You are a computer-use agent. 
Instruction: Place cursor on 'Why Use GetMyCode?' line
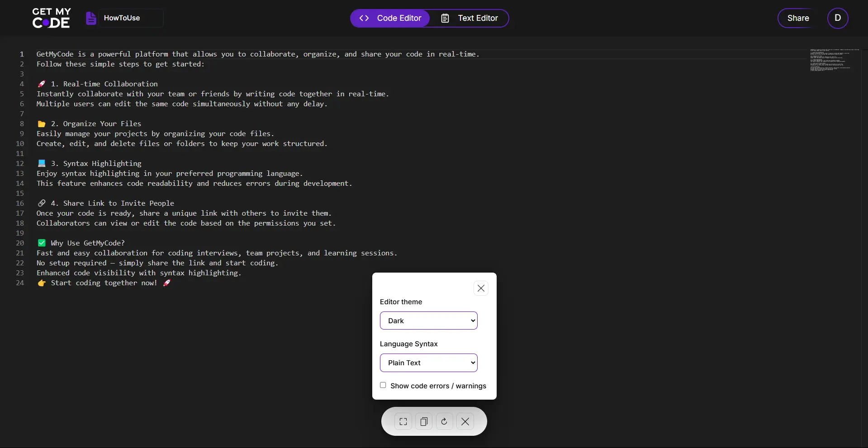click(88, 243)
